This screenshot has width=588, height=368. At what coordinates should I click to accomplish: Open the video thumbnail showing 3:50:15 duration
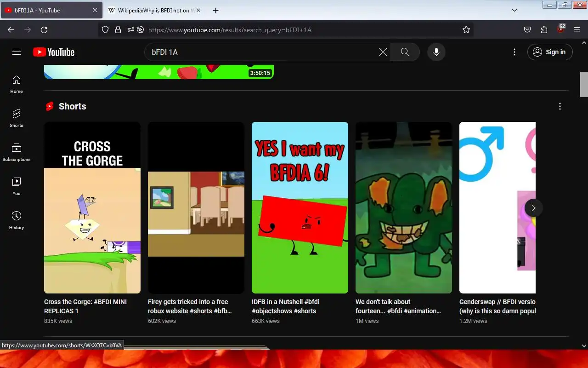[159, 72]
